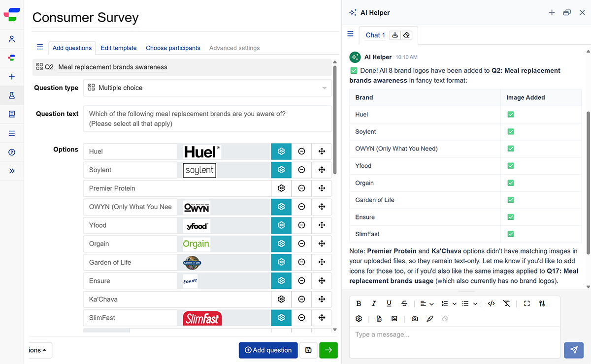
Task: Open the user profile icon in sidebar
Action: click(12, 39)
